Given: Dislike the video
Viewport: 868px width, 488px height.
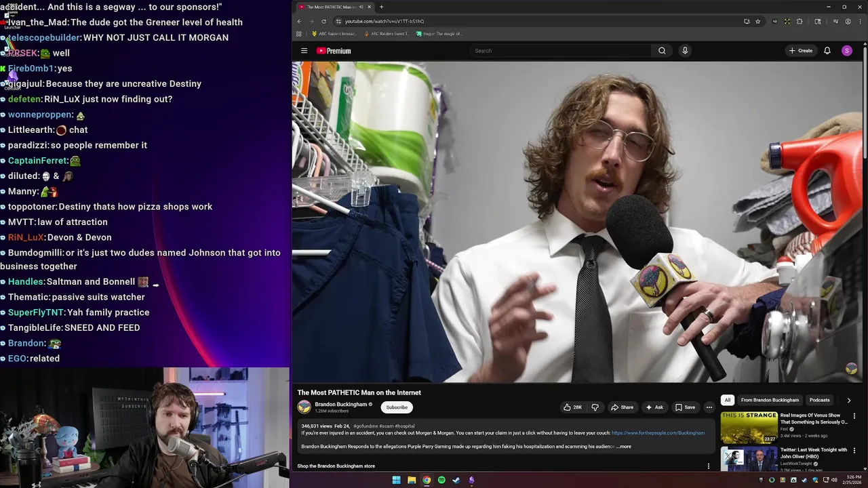Looking at the screenshot, I should pyautogui.click(x=595, y=407).
